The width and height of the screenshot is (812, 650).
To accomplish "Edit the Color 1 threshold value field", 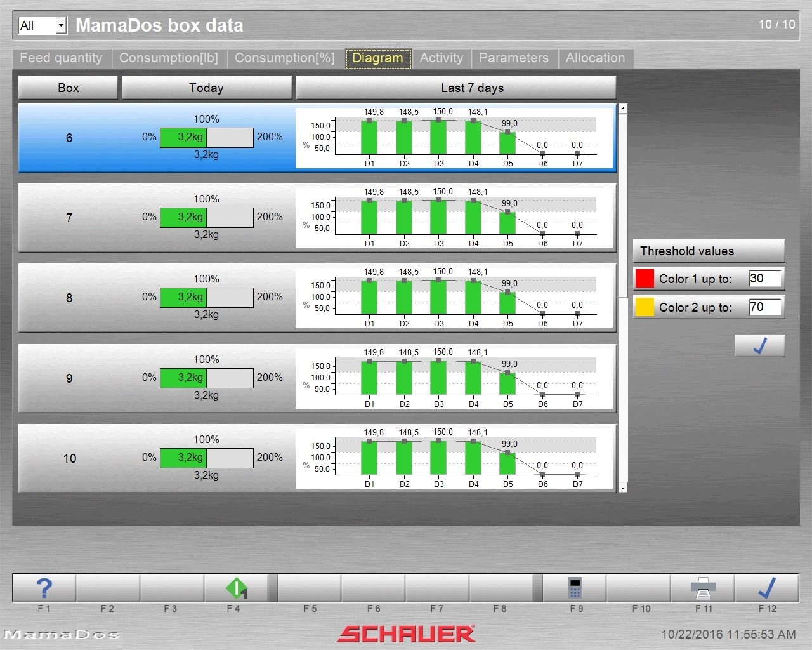I will (x=764, y=279).
